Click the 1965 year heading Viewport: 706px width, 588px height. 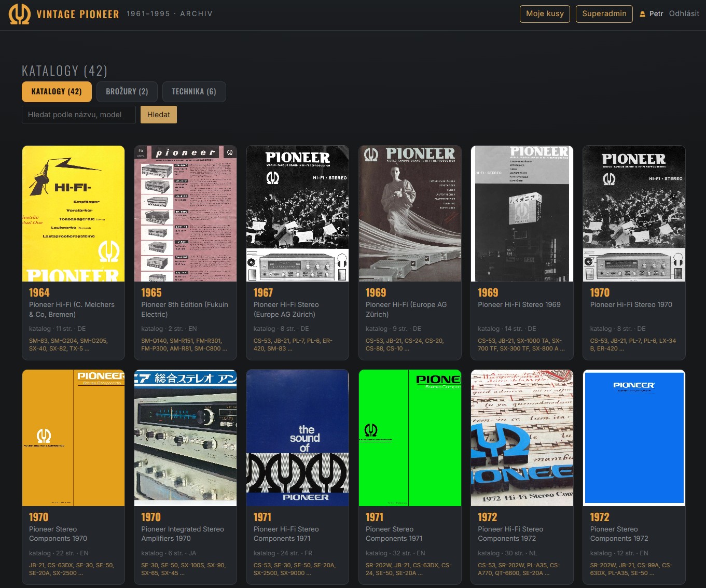pos(151,292)
